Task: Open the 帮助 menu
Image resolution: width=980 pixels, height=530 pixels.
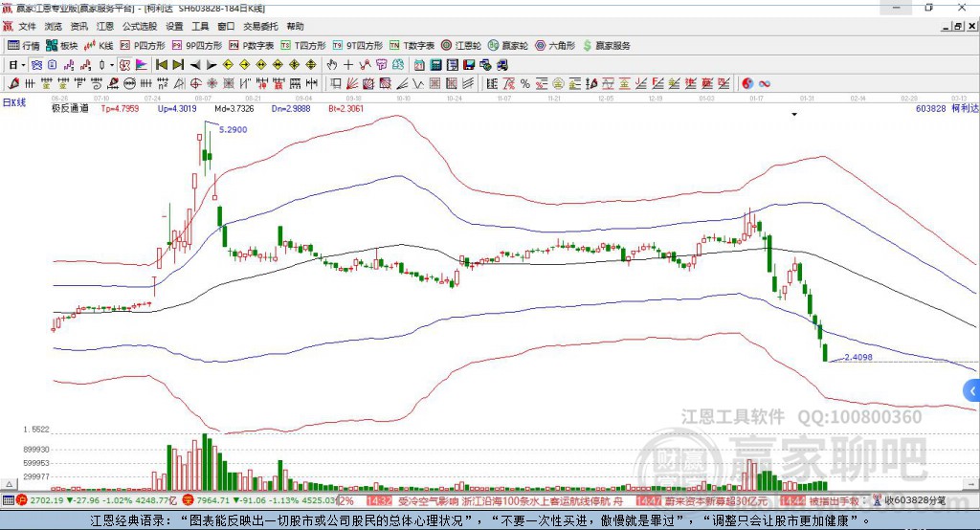Action: click(x=295, y=26)
